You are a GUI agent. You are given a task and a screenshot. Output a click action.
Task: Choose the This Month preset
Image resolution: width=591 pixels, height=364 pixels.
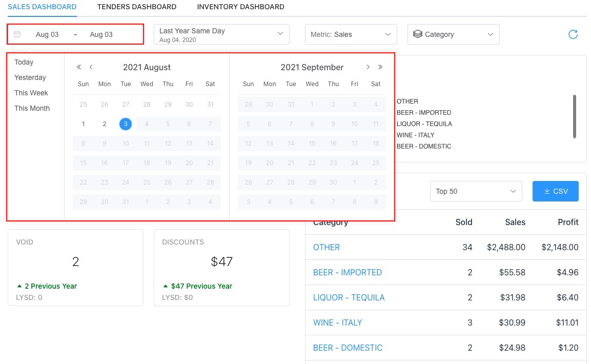pos(32,108)
